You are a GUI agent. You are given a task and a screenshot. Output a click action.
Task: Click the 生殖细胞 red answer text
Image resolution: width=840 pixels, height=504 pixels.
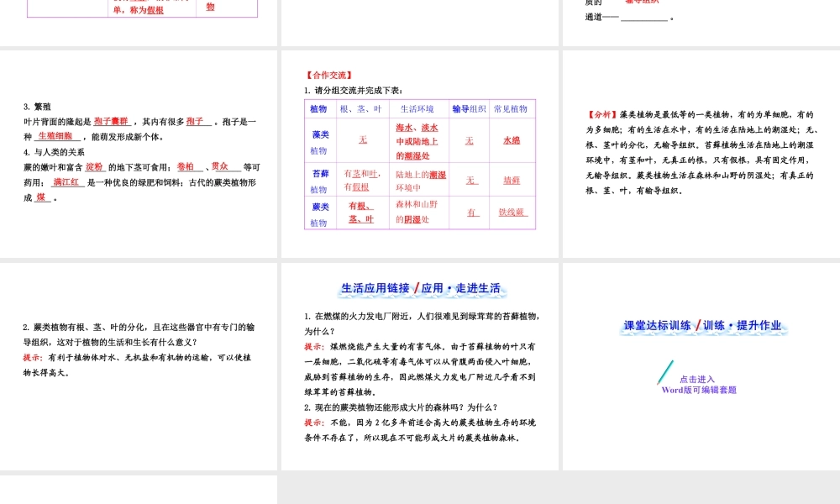[55, 137]
